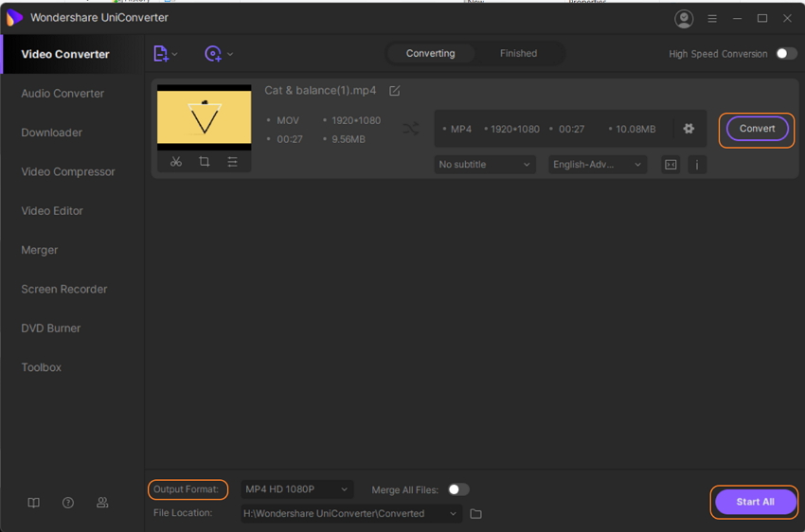Open the hamburger menu icon
Viewport: 805px width, 532px height.
click(x=712, y=19)
